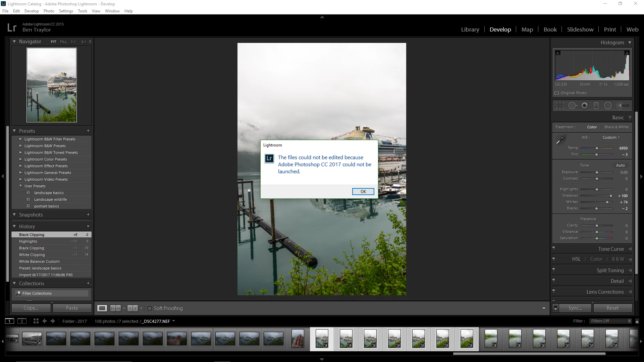Toggle the Tone Curve panel on/off switch
Image resolution: width=644 pixels, height=362 pixels.
[x=554, y=249]
